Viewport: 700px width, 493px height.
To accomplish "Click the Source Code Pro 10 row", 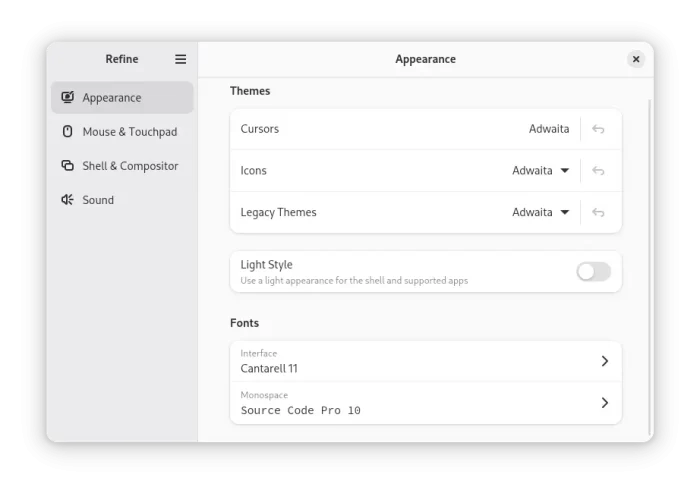I will [426, 403].
